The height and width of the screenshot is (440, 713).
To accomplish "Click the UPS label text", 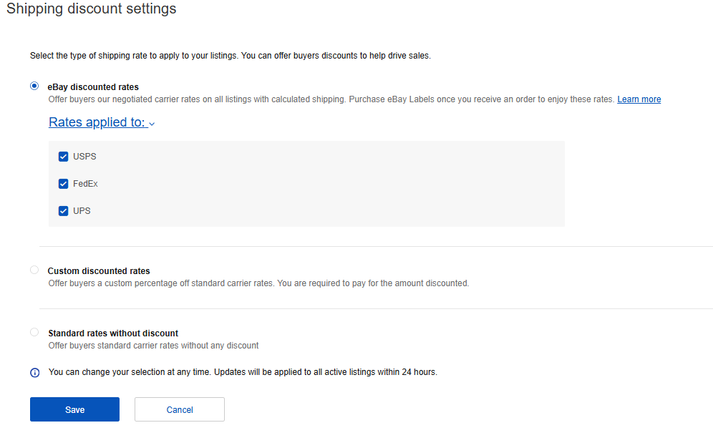I will click(x=82, y=211).
